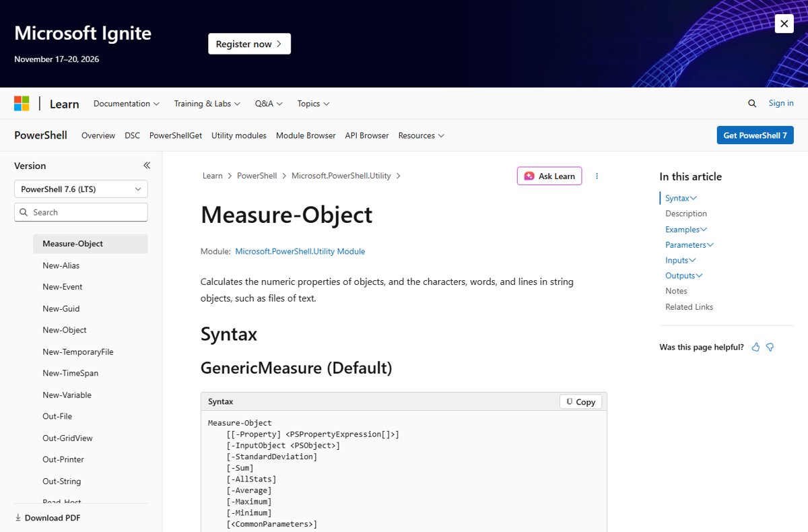Expand Parameters in article nav
The height and width of the screenshot is (532, 808).
[x=689, y=244]
